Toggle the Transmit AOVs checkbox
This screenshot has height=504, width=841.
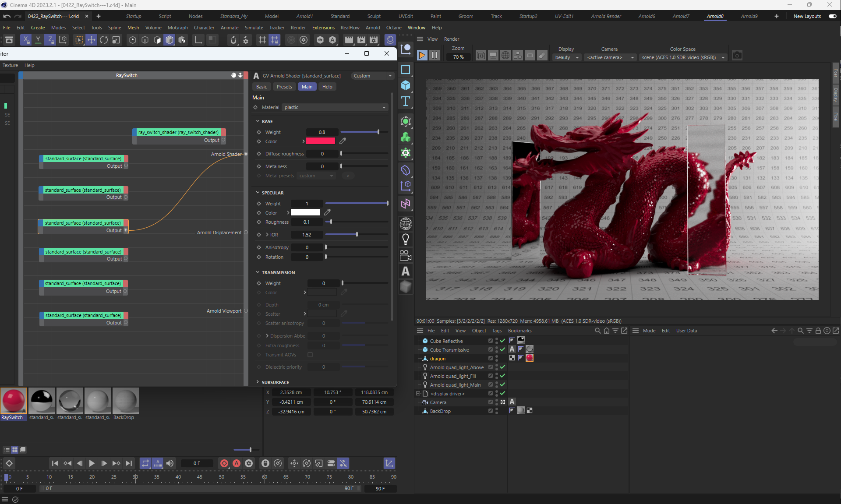pyautogui.click(x=310, y=355)
